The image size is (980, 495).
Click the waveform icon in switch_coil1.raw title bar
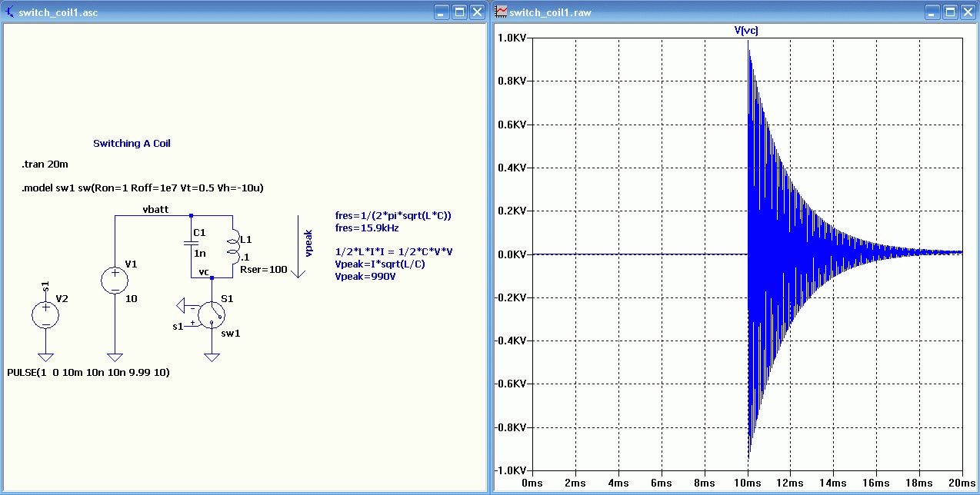pyautogui.click(x=501, y=12)
